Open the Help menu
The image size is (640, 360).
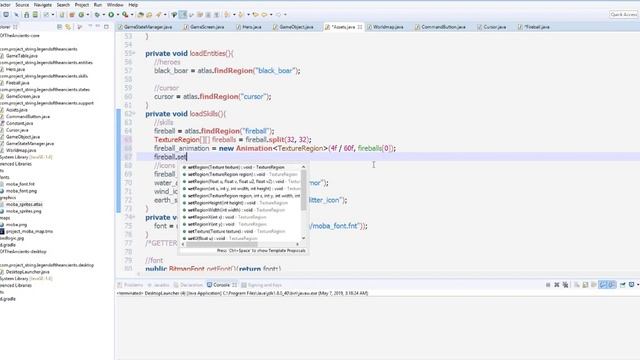coord(133,4)
